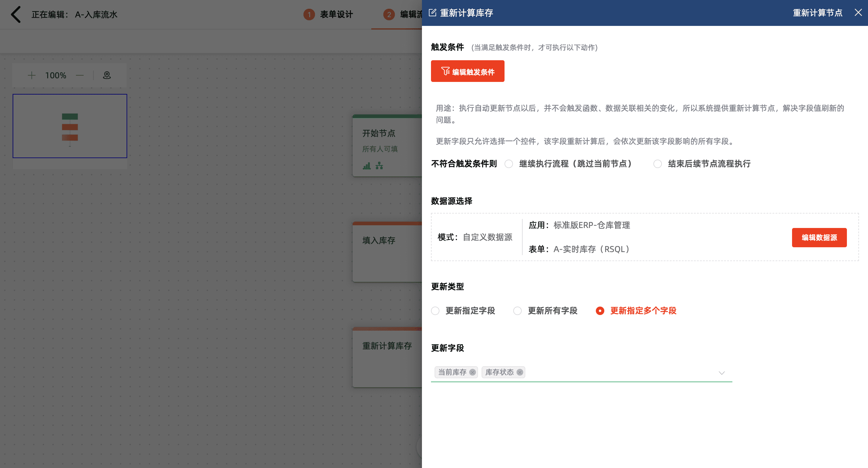This screenshot has width=868, height=468.
Task: Select 继续执行流程（跳过当前节点） radio option
Action: pos(509,164)
